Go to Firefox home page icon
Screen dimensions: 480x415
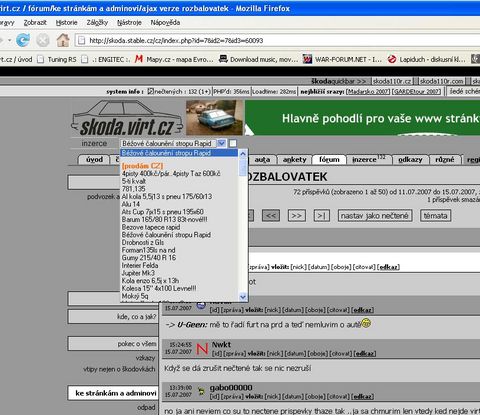click(63, 40)
